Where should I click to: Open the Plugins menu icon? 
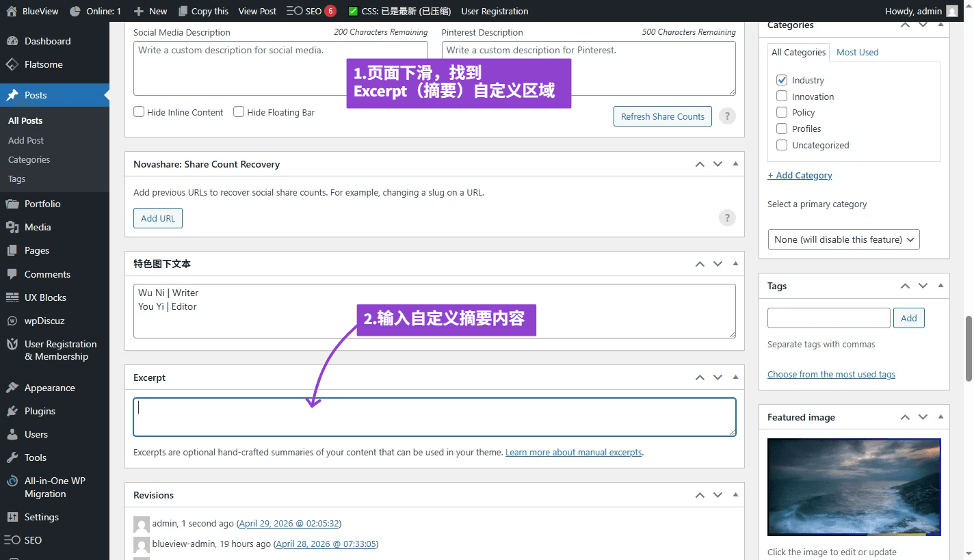coord(12,411)
